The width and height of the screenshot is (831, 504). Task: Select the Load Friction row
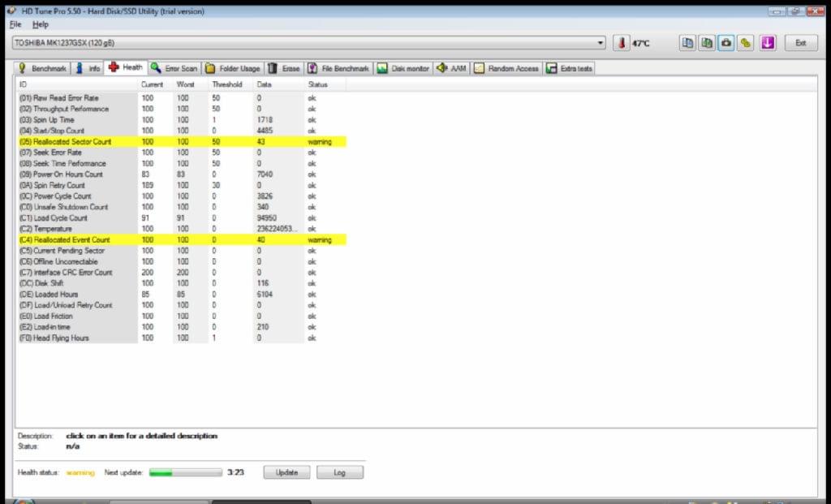182,317
